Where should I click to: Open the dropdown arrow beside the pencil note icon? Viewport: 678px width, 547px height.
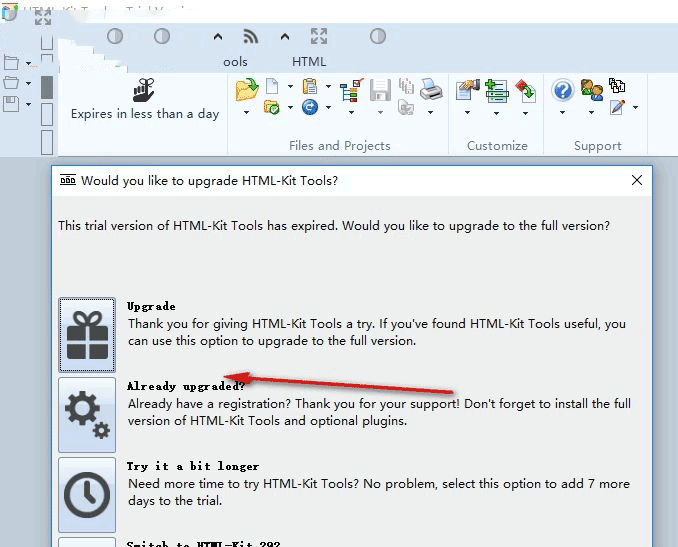(x=635, y=107)
